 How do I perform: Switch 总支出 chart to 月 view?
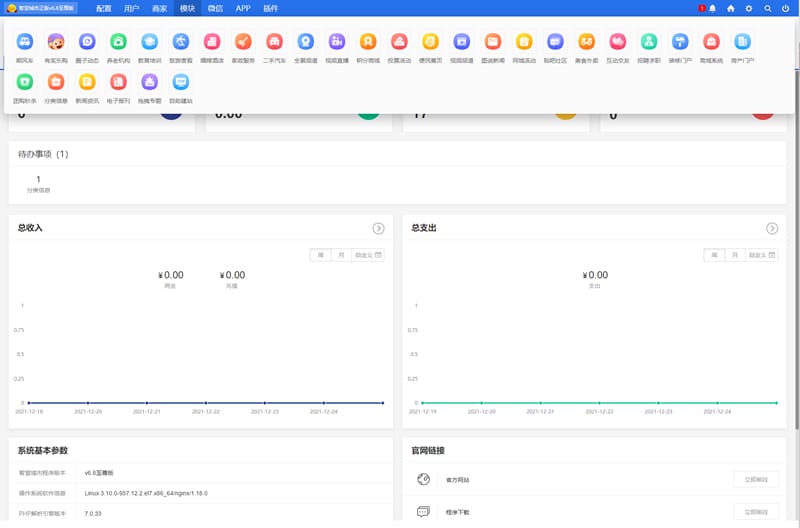pyautogui.click(x=735, y=255)
